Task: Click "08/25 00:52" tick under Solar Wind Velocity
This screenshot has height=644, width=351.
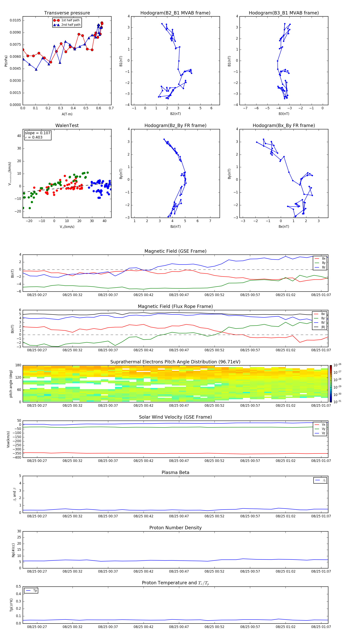Action: 214,461
